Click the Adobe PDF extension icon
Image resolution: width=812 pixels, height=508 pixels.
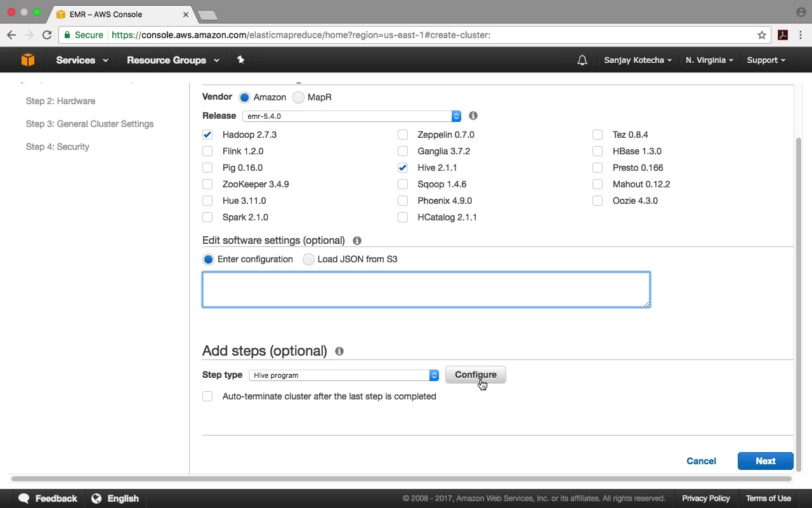pos(783,35)
